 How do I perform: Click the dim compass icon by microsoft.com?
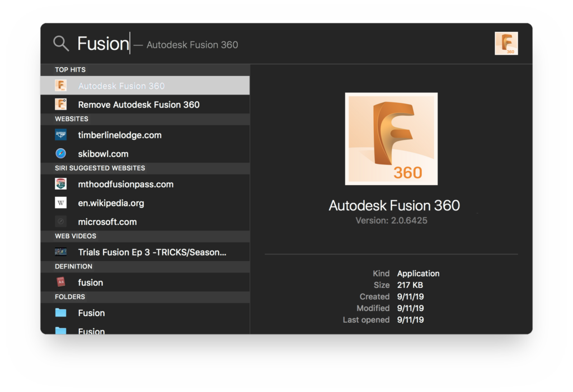point(60,222)
